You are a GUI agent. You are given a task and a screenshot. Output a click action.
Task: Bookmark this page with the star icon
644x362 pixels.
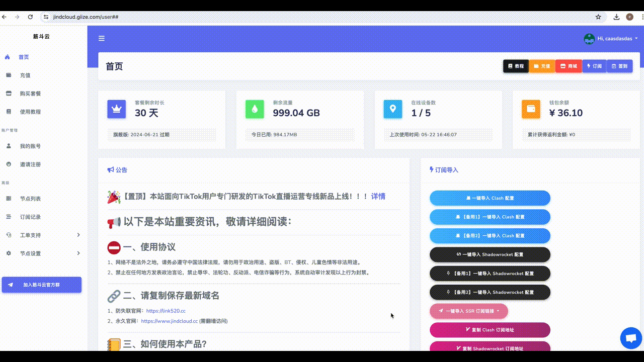click(598, 17)
